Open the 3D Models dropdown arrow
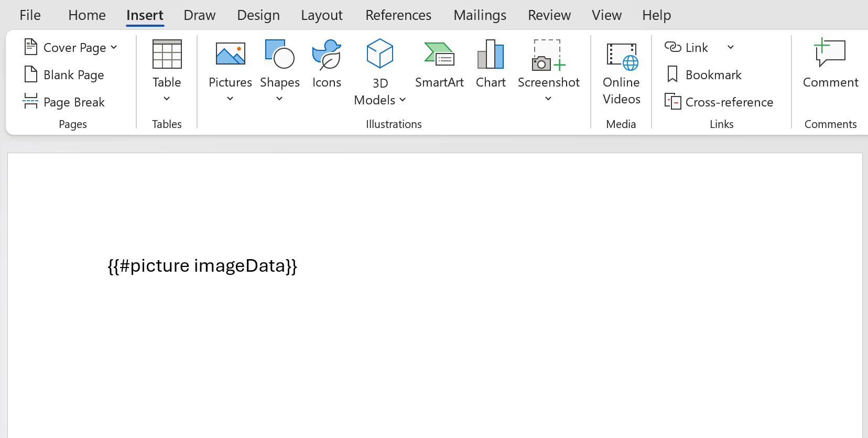 [403, 100]
